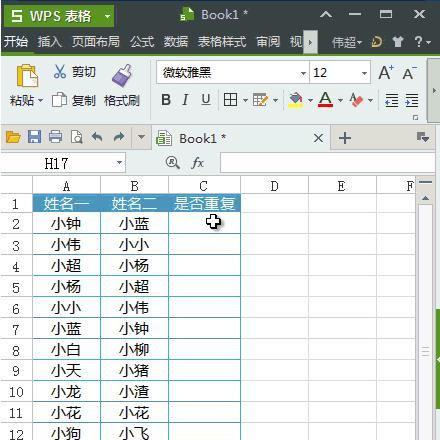
Task: Click the Print icon
Action: [x=55, y=137]
